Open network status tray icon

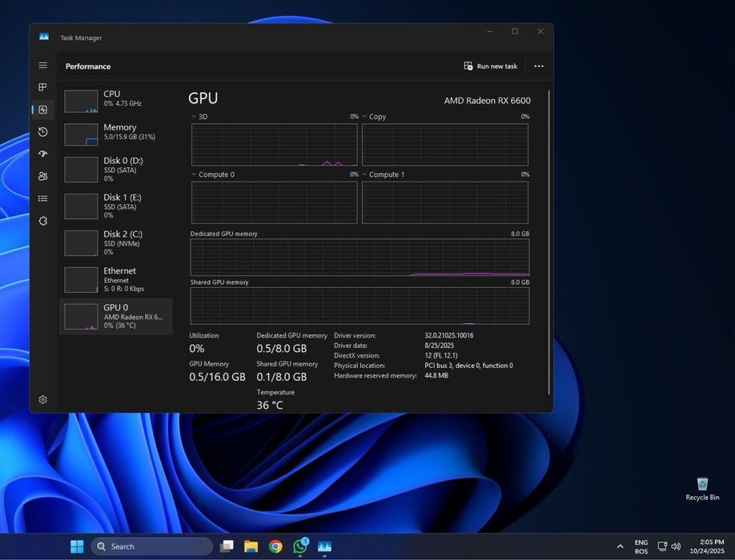(x=662, y=546)
